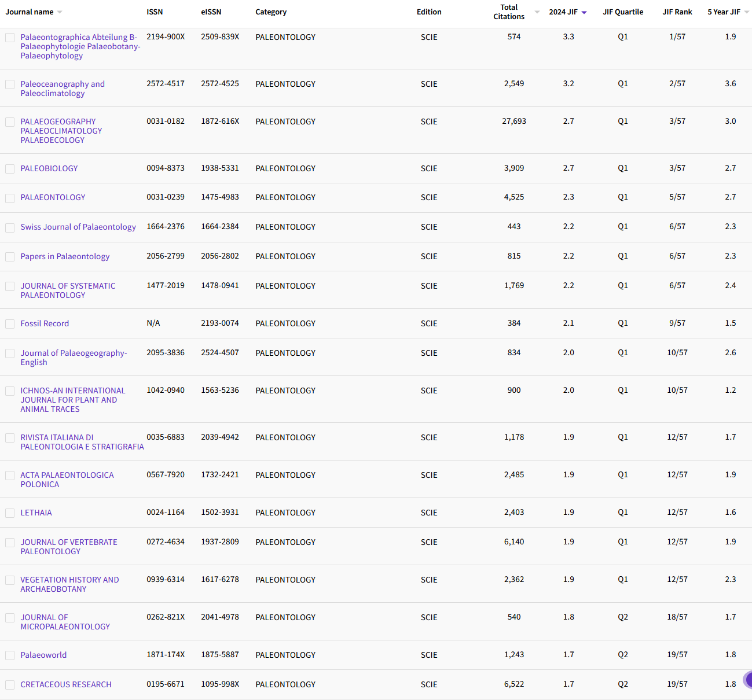Image resolution: width=752 pixels, height=700 pixels.
Task: Open Swiss Journal of Palaeontology link
Action: (x=78, y=227)
